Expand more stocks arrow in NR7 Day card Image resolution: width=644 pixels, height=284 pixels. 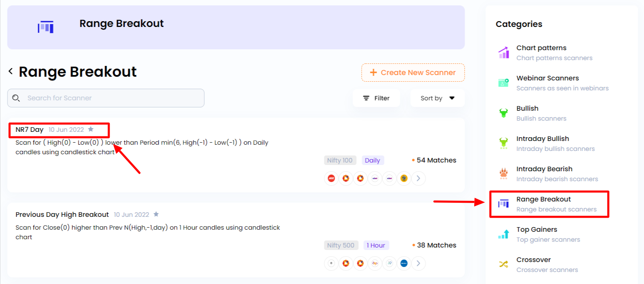pos(418,178)
